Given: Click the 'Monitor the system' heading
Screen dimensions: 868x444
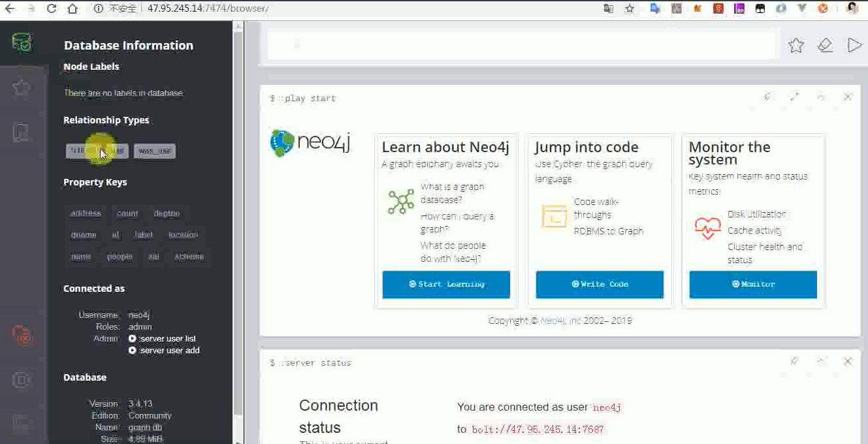Looking at the screenshot, I should click(x=730, y=153).
